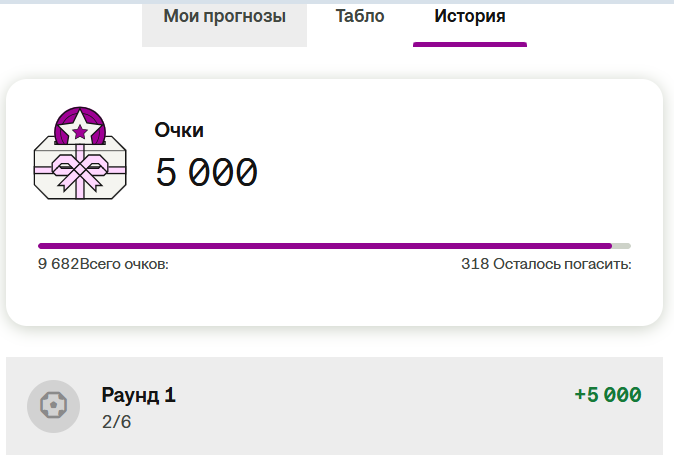The width and height of the screenshot is (674, 466).
Task: Click the green +5 000 reward amount
Action: 607,395
